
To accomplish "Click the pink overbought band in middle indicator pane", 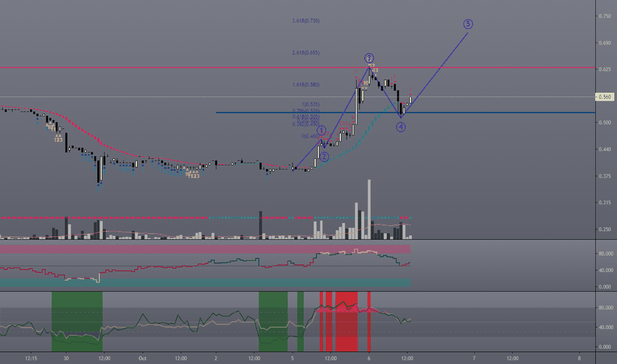I will coord(205,249).
